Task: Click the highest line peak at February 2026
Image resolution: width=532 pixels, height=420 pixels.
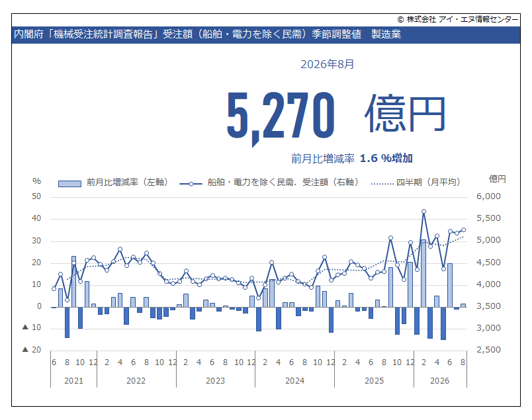Action: click(x=423, y=212)
